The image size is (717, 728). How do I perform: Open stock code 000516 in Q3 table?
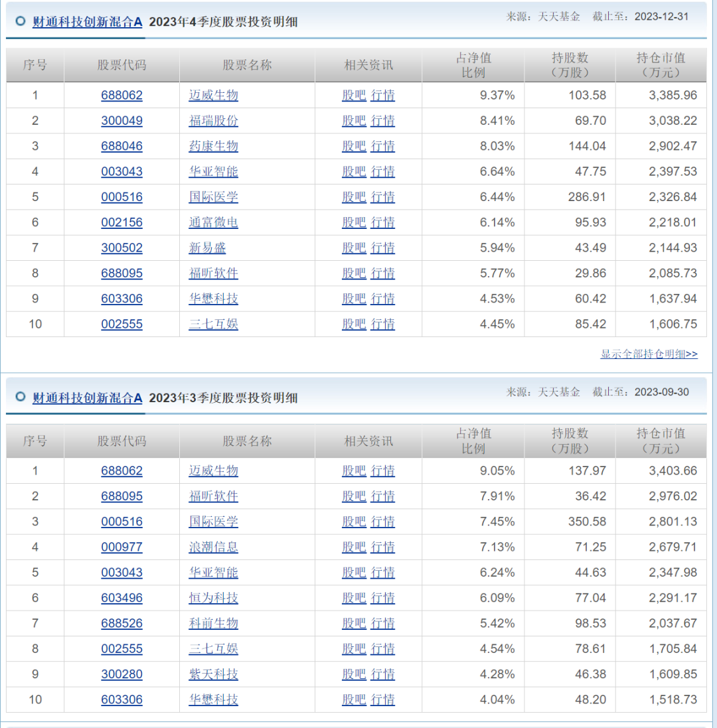click(121, 522)
